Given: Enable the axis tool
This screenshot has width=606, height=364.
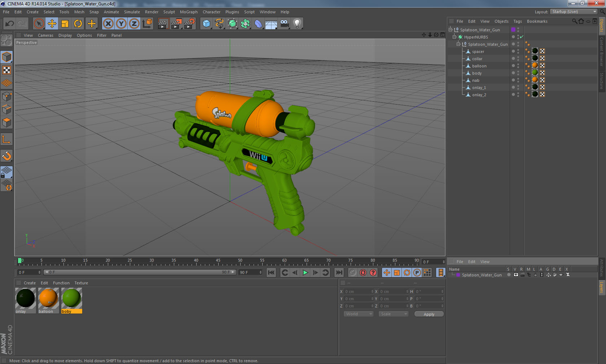Looking at the screenshot, I should [6, 139].
